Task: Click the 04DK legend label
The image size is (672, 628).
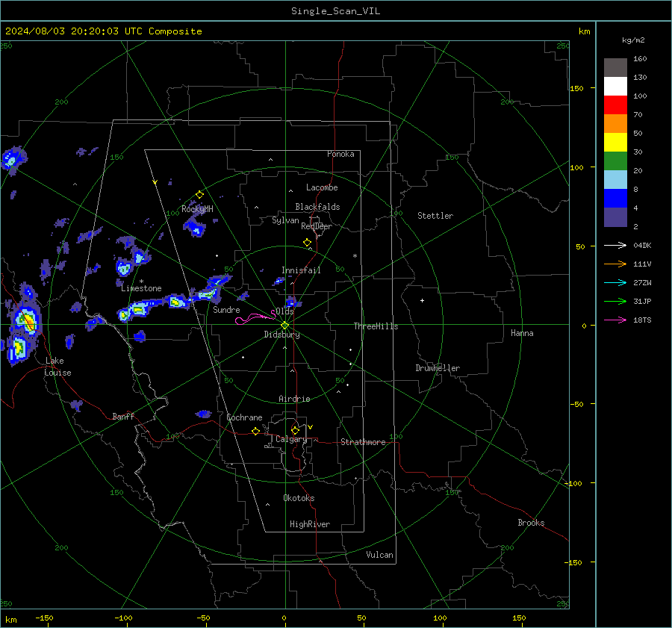Action: click(642, 245)
